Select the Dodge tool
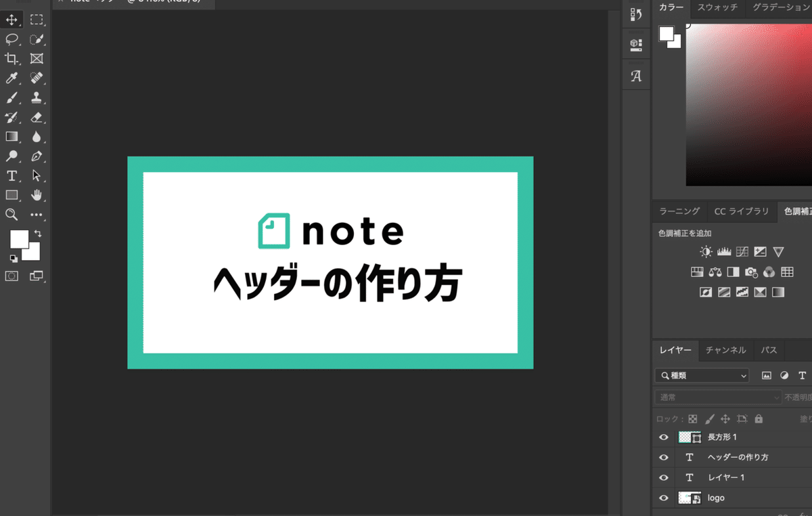The height and width of the screenshot is (516, 812). (x=12, y=156)
